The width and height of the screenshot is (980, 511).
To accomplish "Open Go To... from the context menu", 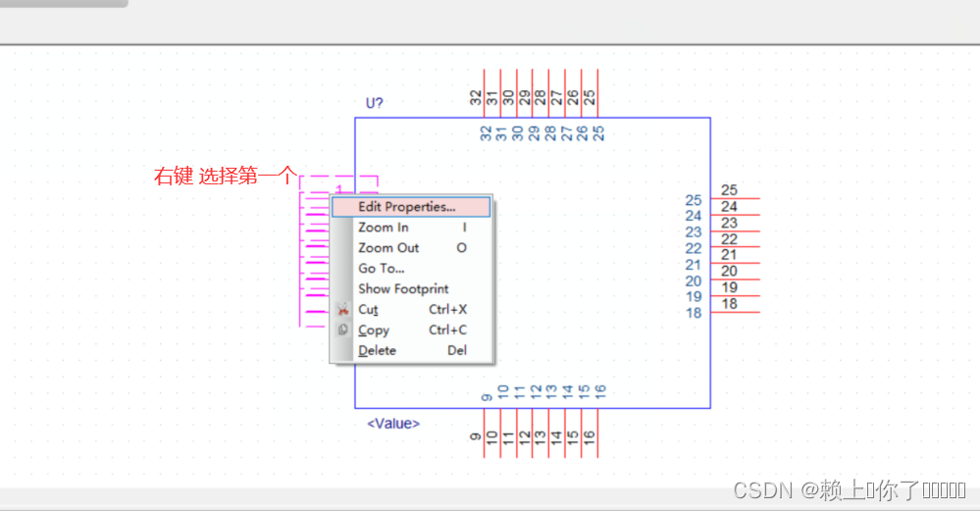I will 411,269.
